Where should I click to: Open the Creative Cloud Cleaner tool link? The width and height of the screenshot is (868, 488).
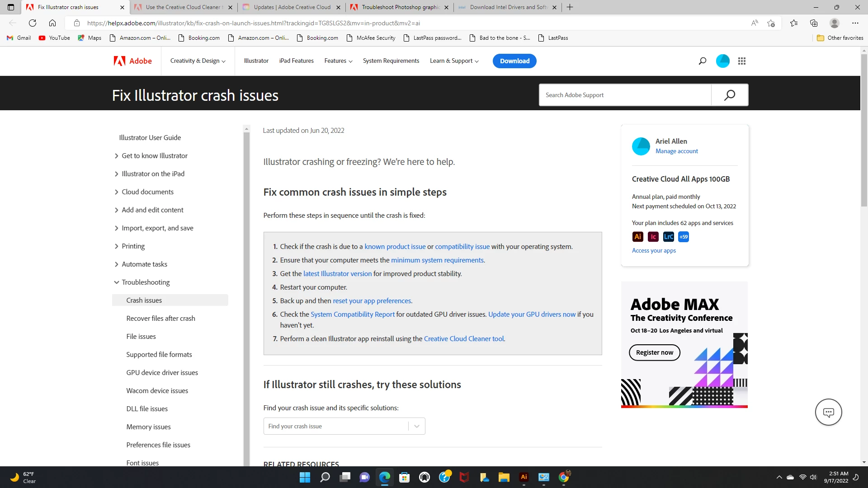click(464, 339)
